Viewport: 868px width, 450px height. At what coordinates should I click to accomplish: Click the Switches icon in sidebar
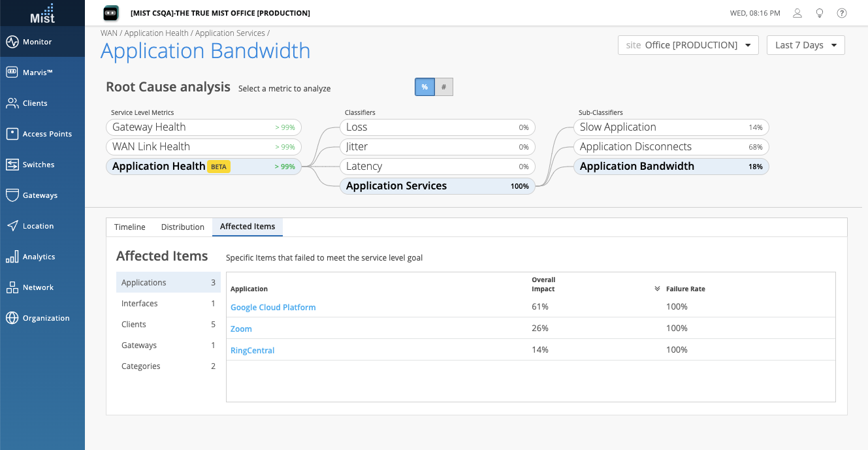pyautogui.click(x=12, y=165)
